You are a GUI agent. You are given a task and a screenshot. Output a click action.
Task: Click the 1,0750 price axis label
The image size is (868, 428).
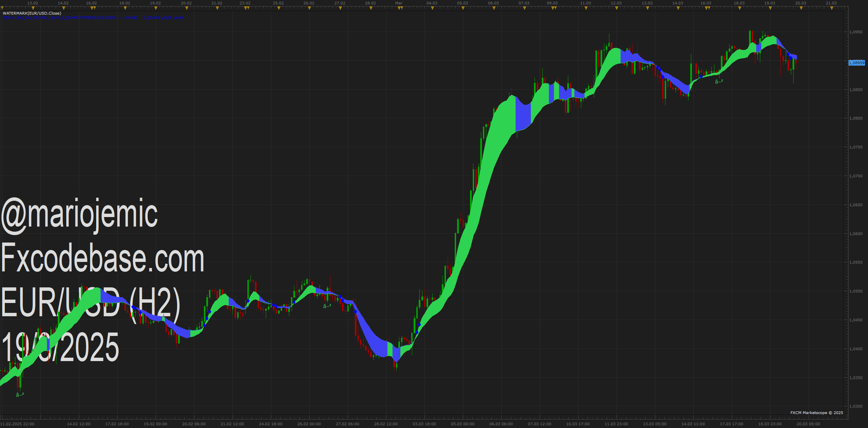tap(856, 147)
